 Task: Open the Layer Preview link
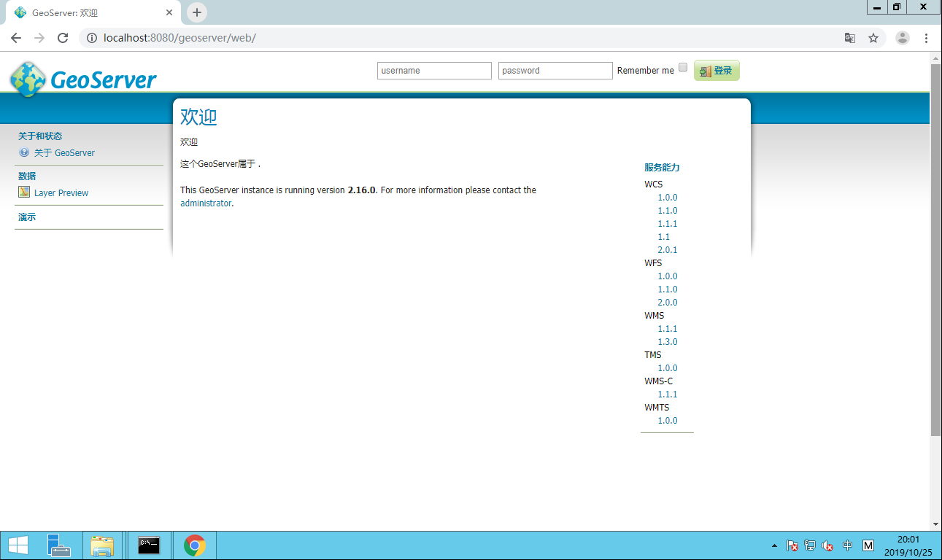tap(61, 193)
